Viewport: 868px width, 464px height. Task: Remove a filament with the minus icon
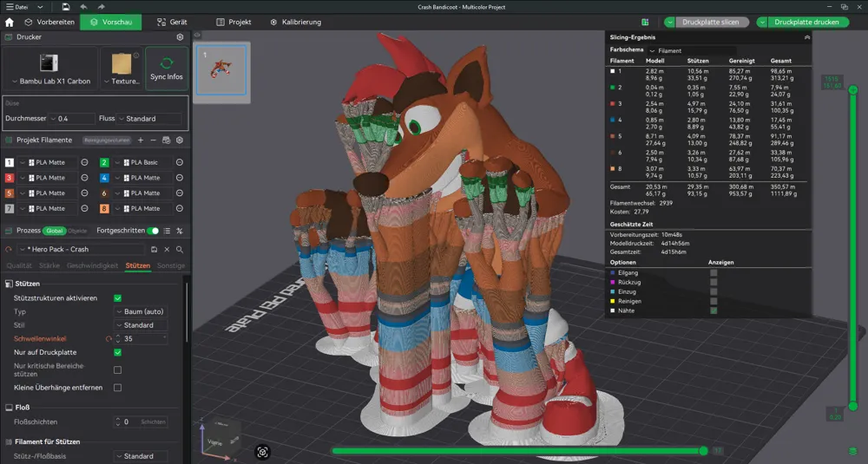[154, 141]
